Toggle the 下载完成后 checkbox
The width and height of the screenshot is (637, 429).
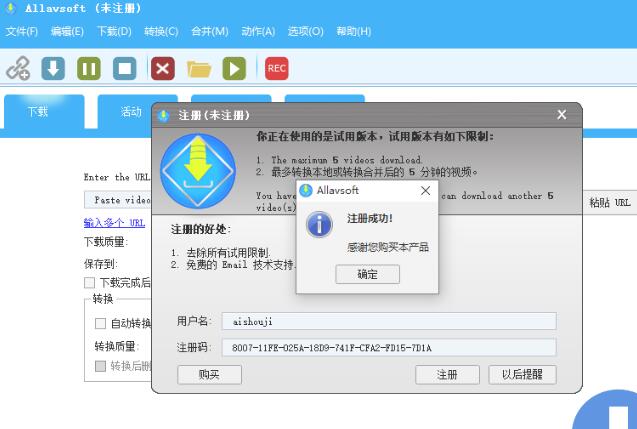click(89, 283)
